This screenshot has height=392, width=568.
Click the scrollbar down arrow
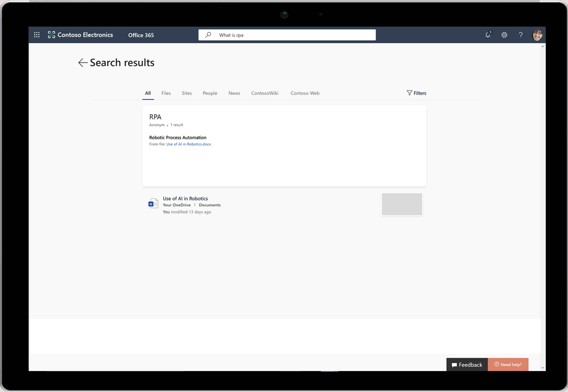(542, 368)
